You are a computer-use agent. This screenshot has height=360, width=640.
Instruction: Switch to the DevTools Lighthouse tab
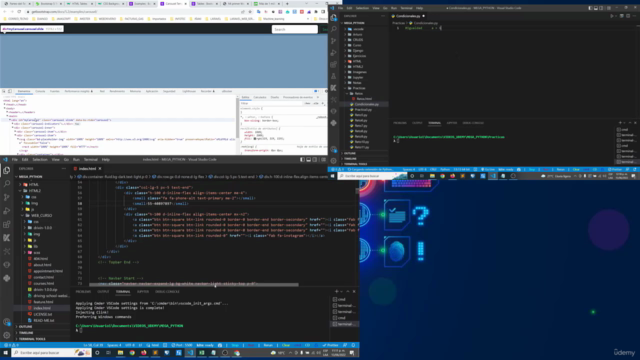[189, 91]
